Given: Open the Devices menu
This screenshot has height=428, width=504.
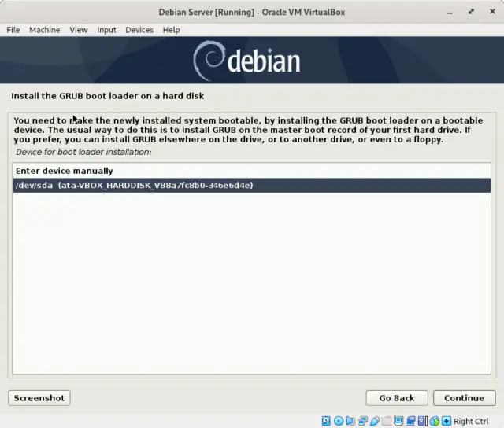Looking at the screenshot, I should tap(139, 30).
